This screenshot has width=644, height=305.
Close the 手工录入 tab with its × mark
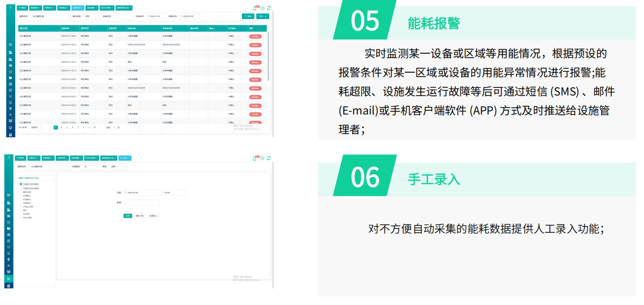tap(129, 158)
